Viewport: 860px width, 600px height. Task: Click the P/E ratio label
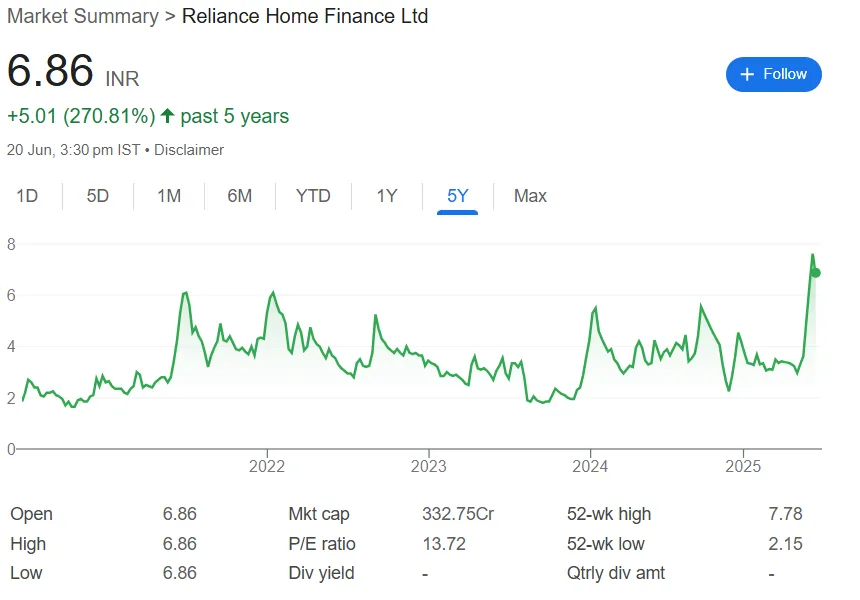322,544
